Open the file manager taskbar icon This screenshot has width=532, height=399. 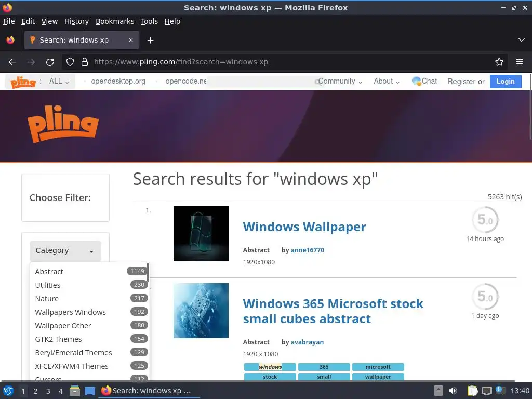(75, 391)
